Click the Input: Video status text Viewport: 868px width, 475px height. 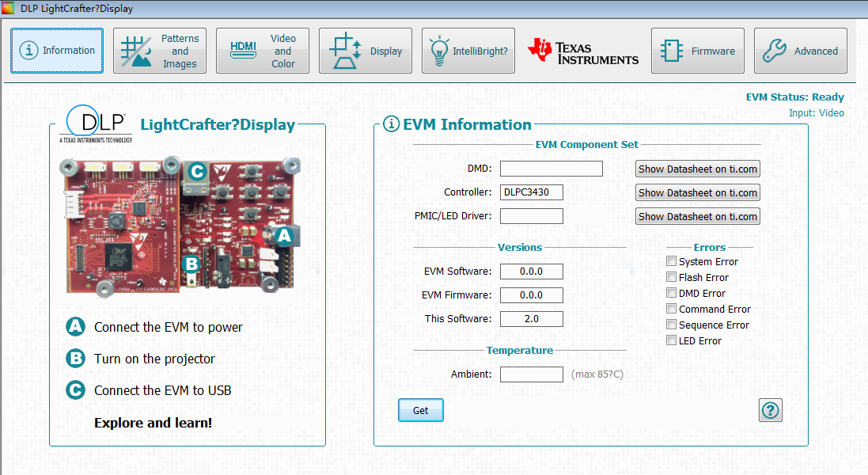pos(817,113)
